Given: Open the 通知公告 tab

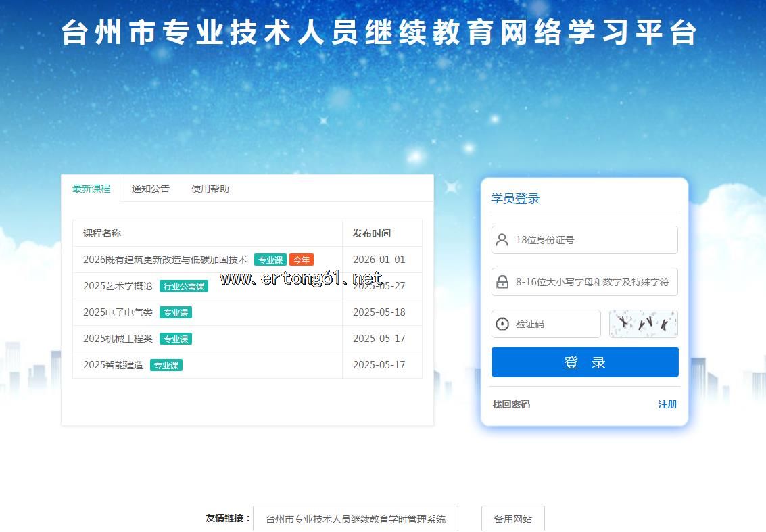Looking at the screenshot, I should (x=151, y=189).
